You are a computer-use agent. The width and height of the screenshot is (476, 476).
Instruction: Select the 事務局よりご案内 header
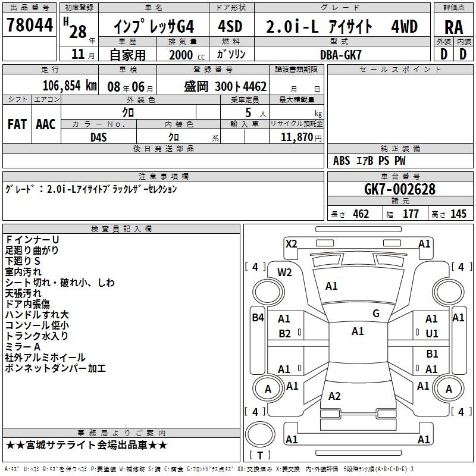coord(121,433)
